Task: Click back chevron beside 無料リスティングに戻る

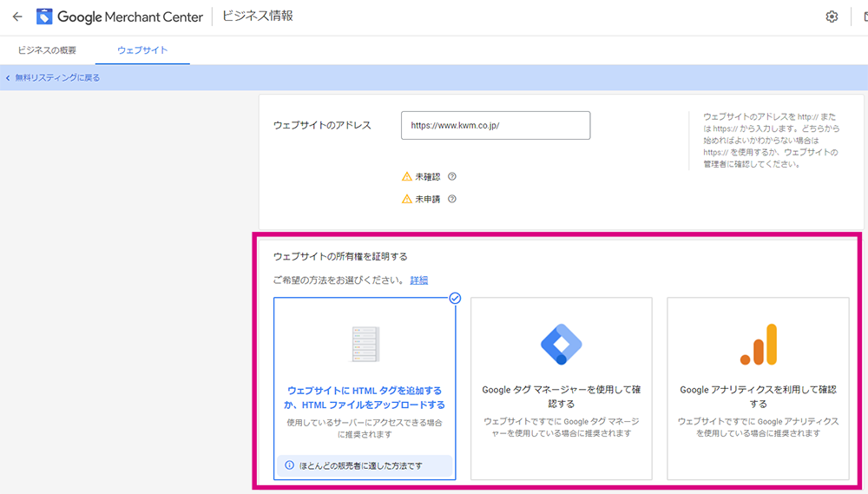Action: 8,78
